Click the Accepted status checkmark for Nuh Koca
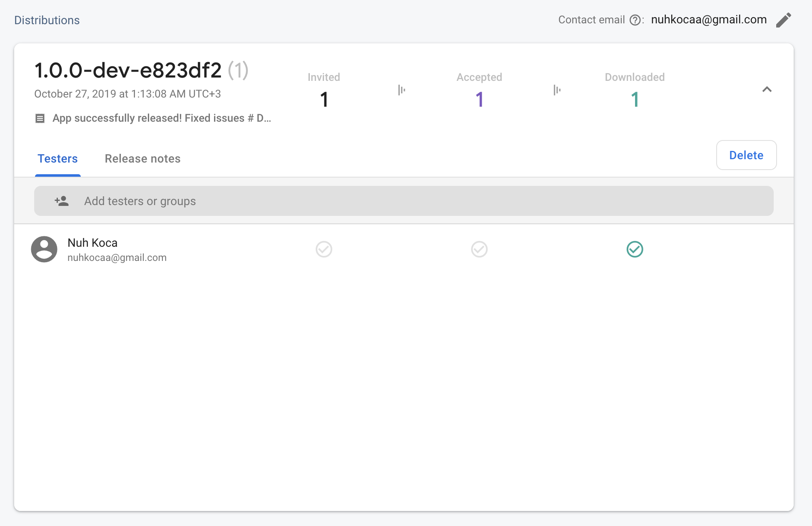The image size is (812, 526). [479, 249]
